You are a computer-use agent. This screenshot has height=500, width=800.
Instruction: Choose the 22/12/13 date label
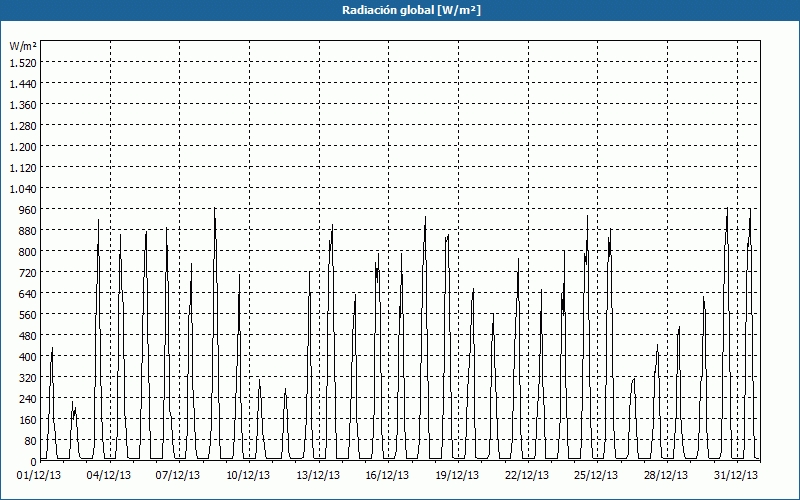click(x=529, y=475)
